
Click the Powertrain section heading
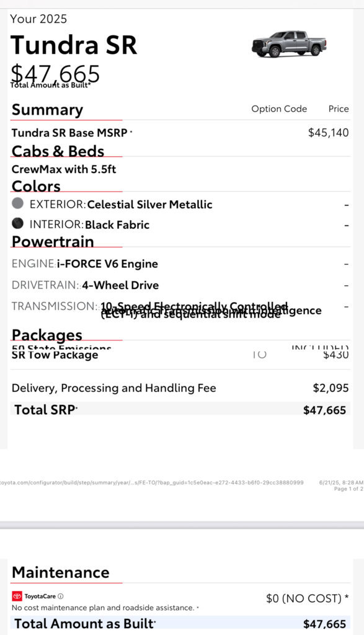click(53, 242)
